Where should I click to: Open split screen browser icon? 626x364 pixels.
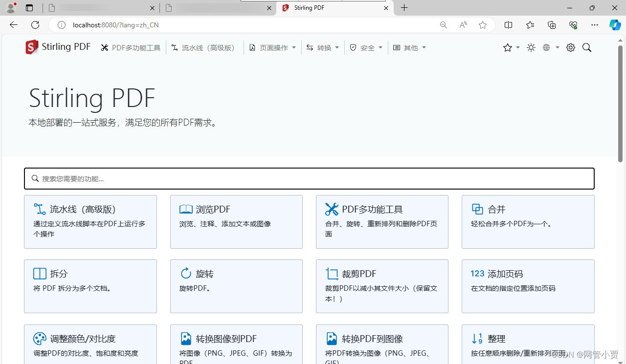(x=509, y=25)
